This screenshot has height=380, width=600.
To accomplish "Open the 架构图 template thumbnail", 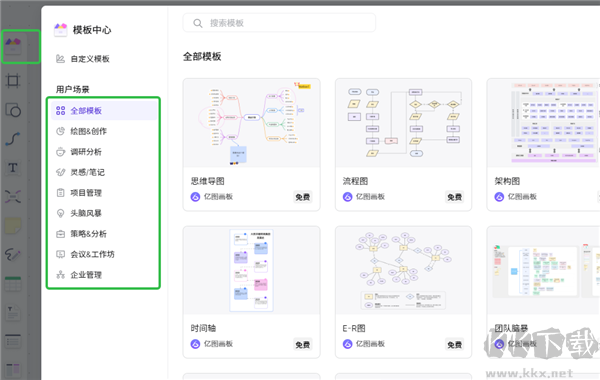I will [x=544, y=123].
